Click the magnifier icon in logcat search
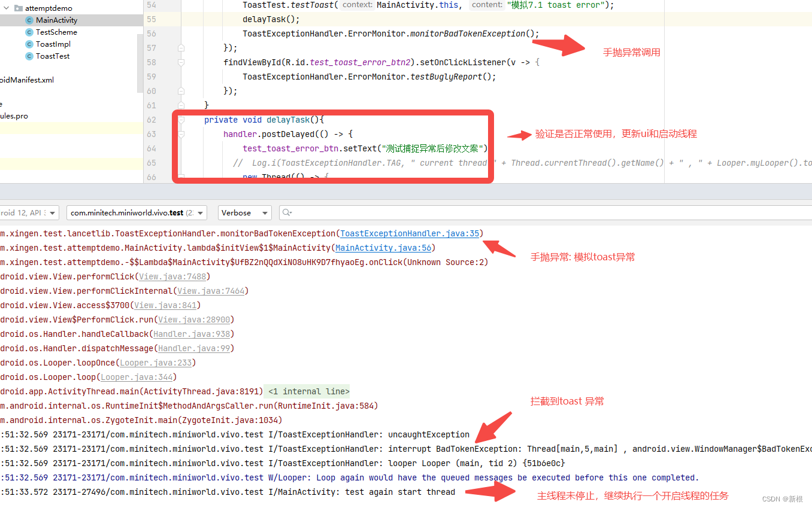The image size is (812, 508). click(287, 212)
